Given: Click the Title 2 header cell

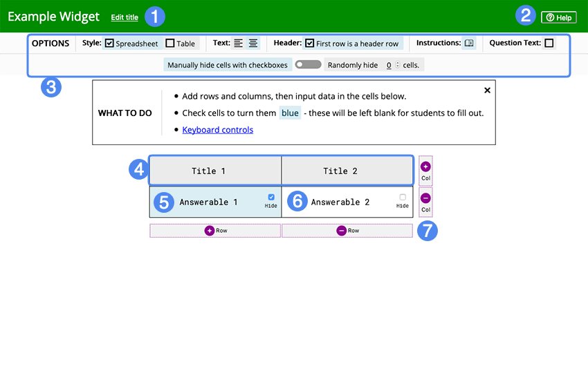Looking at the screenshot, I should click(x=347, y=171).
